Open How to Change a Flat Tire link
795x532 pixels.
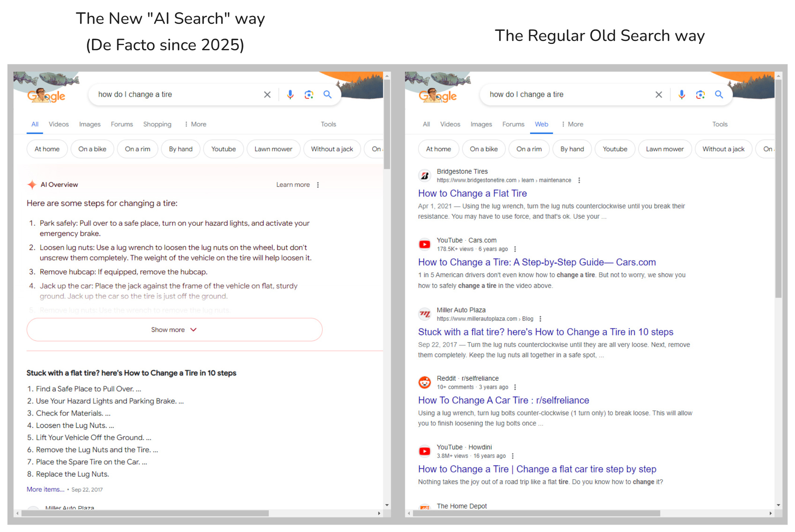tap(472, 193)
